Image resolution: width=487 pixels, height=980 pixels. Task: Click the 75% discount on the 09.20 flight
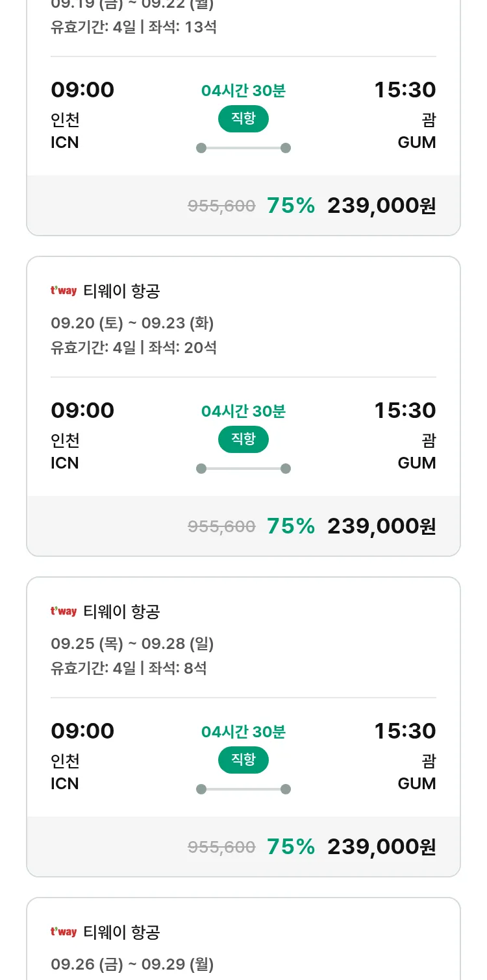click(x=290, y=526)
